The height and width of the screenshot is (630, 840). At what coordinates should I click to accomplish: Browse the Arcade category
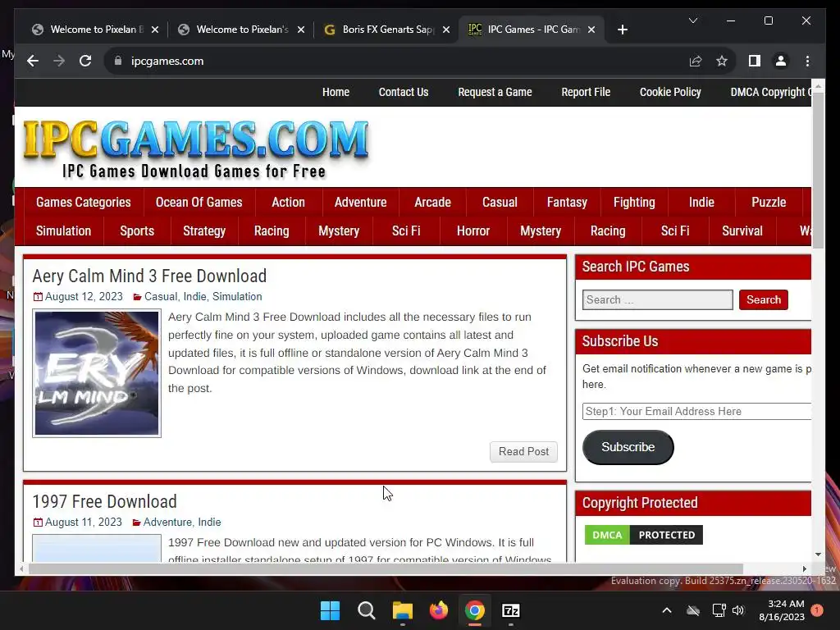pyautogui.click(x=432, y=202)
